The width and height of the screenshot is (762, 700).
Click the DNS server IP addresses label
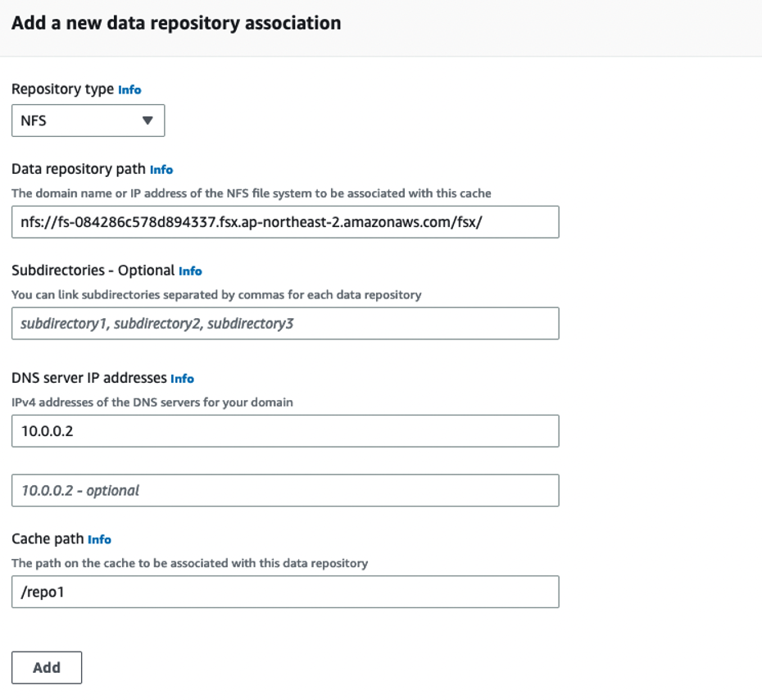pos(88,378)
